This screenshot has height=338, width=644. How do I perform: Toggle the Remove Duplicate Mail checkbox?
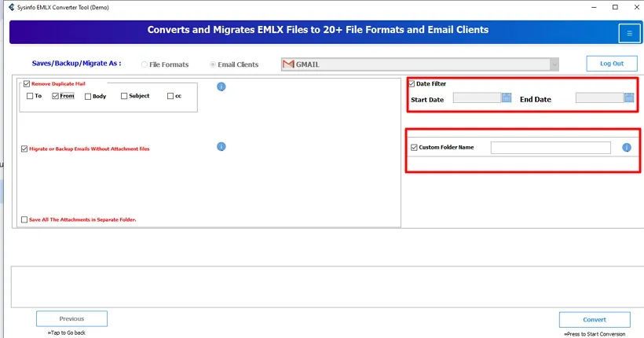[x=27, y=83]
